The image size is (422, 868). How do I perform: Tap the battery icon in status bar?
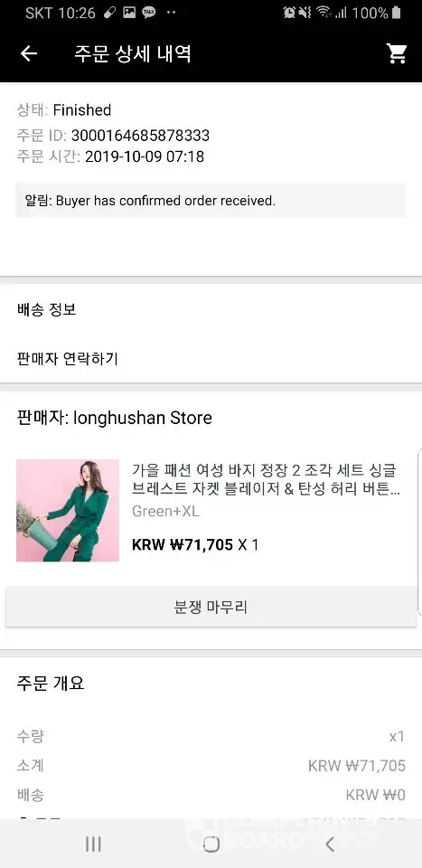(x=396, y=12)
